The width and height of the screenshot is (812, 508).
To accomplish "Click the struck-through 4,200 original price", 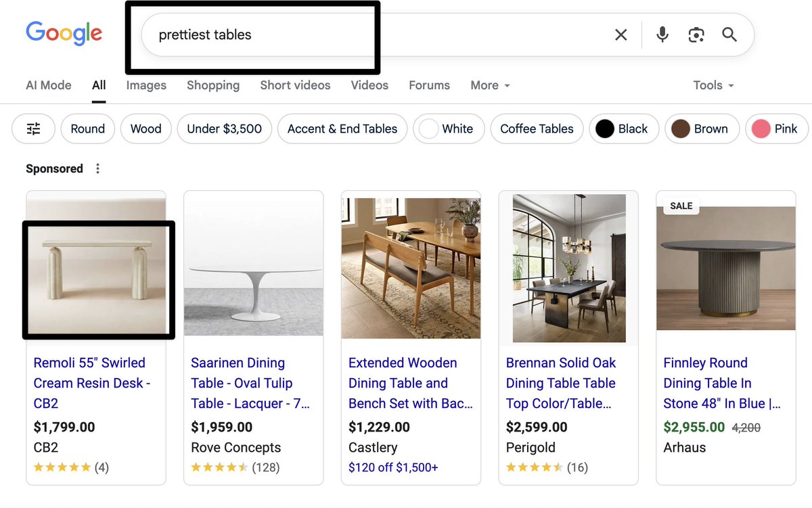I will point(746,428).
